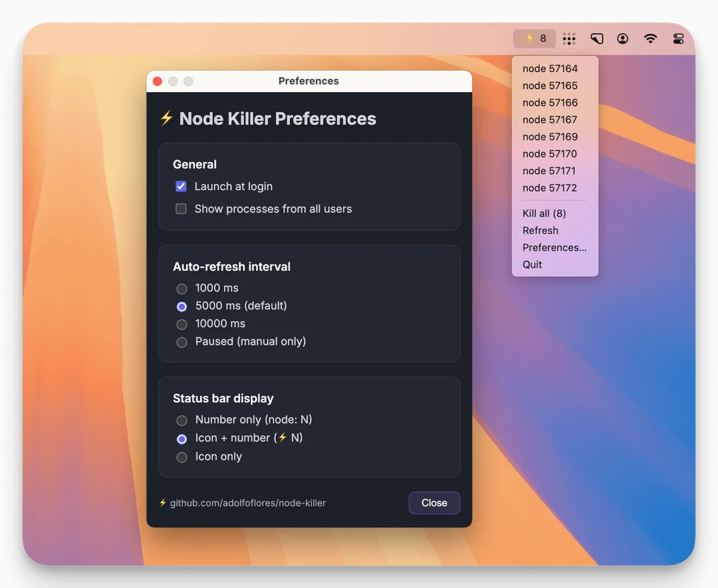Choose Kill all (8) from menu
Viewport: 718px width, 588px height.
point(544,213)
